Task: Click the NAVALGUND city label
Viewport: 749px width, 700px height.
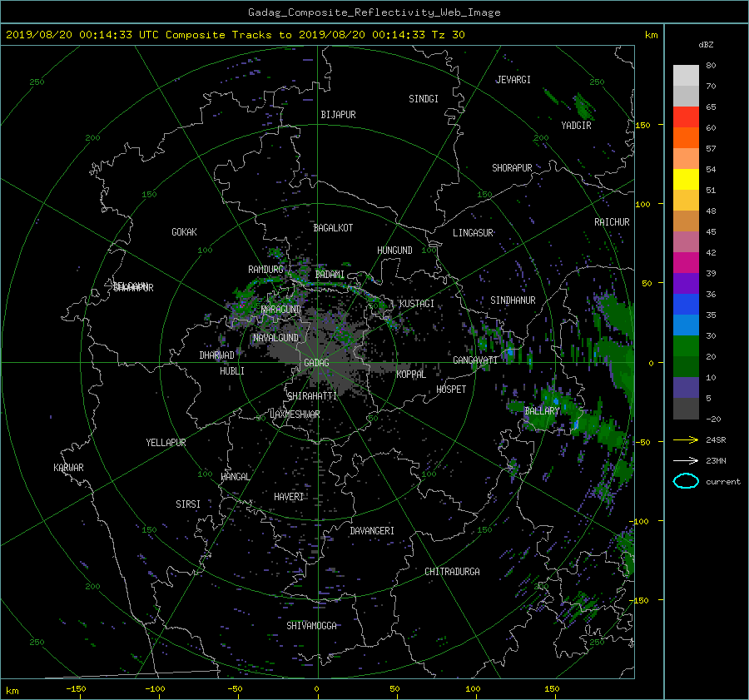Action: [x=275, y=338]
